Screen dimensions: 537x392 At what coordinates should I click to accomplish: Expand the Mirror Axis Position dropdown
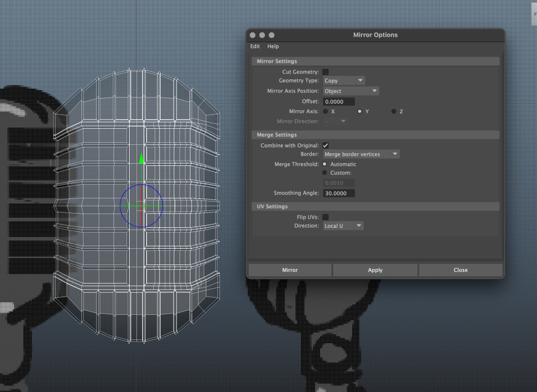[351, 91]
